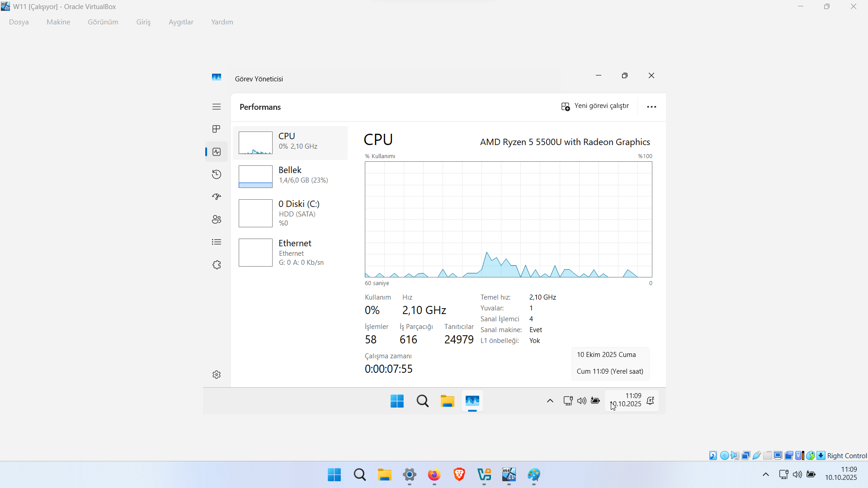Select the CPU performance entry

(290, 143)
